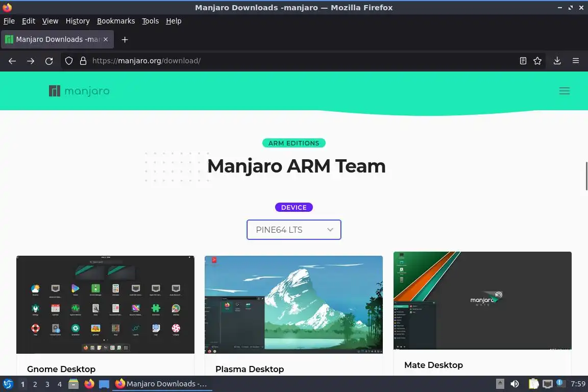
Task: Click the removable media eject tray icon
Action: click(x=500, y=384)
